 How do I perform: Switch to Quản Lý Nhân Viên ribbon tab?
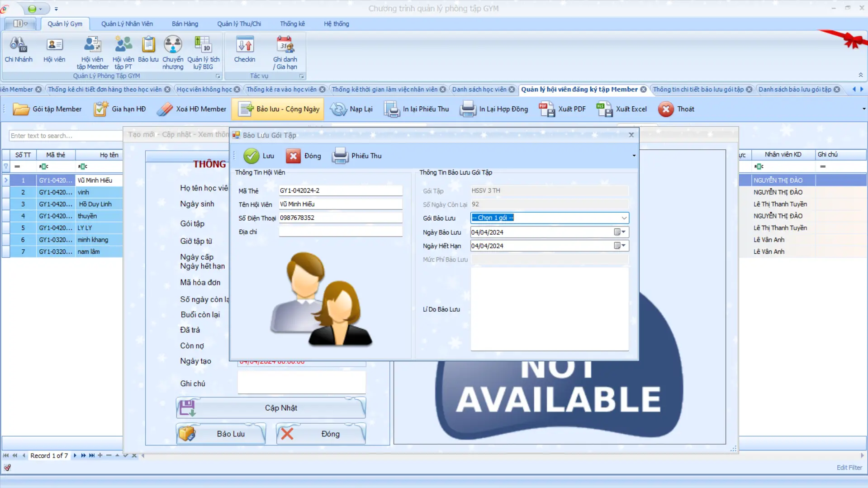tap(127, 24)
